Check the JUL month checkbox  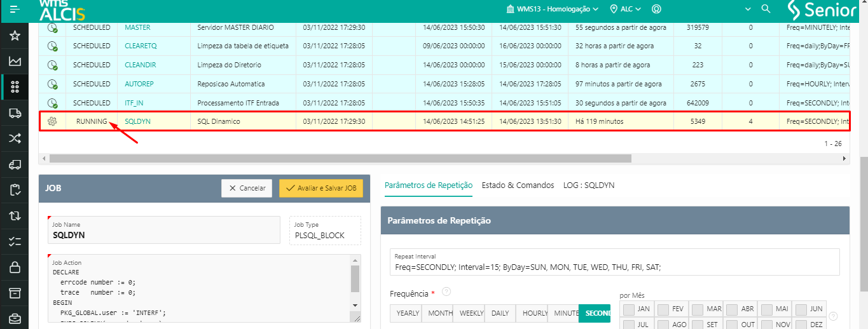click(629, 325)
